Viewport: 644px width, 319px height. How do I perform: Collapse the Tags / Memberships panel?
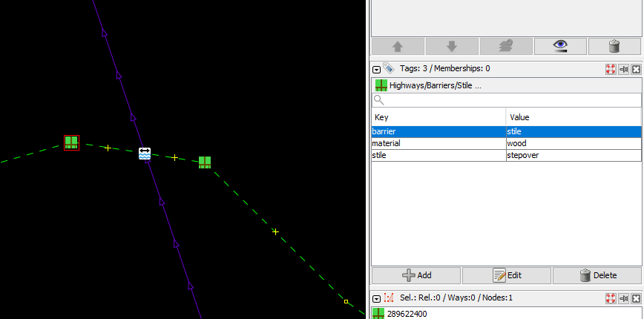click(377, 69)
